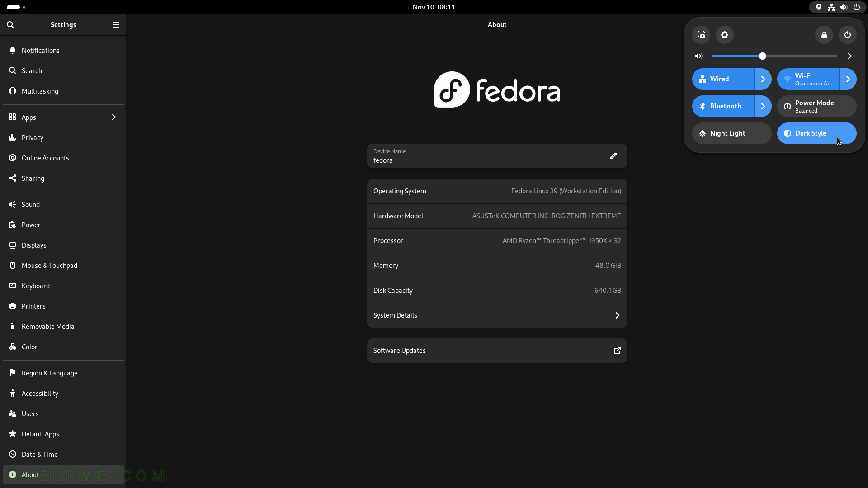Open the Settings hamburger menu
The image size is (868, 488).
[x=116, y=25]
